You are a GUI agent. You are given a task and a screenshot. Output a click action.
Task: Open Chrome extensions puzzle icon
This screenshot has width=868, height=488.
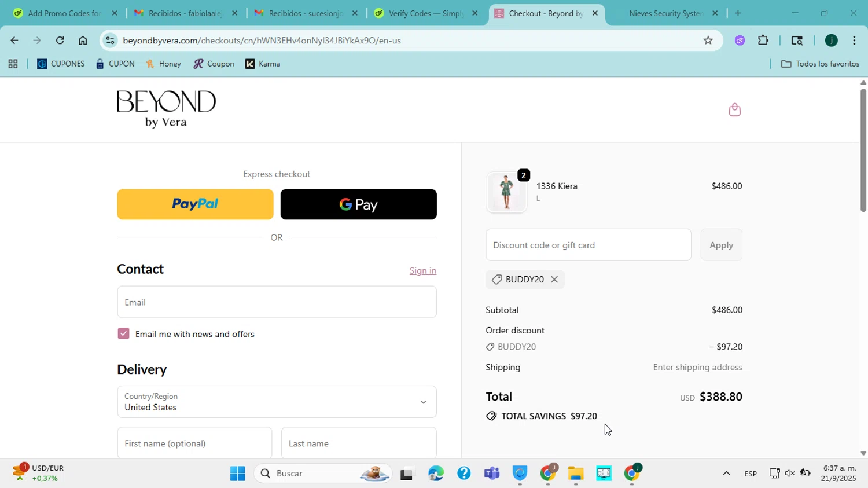pyautogui.click(x=763, y=40)
